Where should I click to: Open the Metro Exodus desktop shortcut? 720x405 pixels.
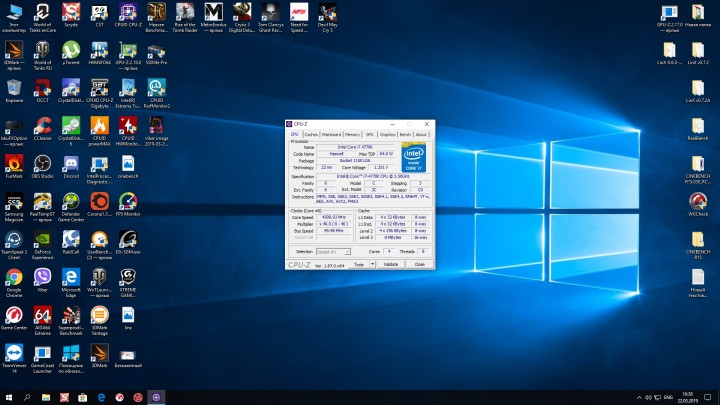(x=214, y=17)
